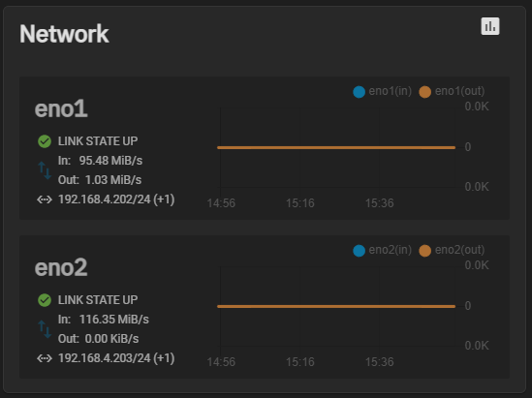This screenshot has width=532, height=398.
Task: Click eno2(out) orange legend dot
Action: [424, 251]
